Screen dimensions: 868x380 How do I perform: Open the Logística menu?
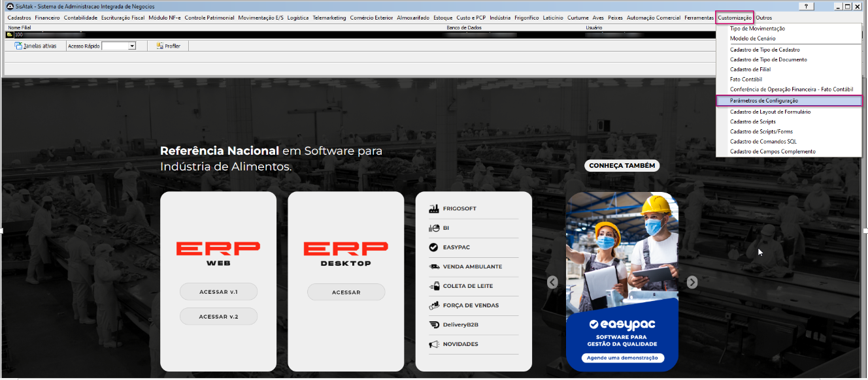point(298,18)
